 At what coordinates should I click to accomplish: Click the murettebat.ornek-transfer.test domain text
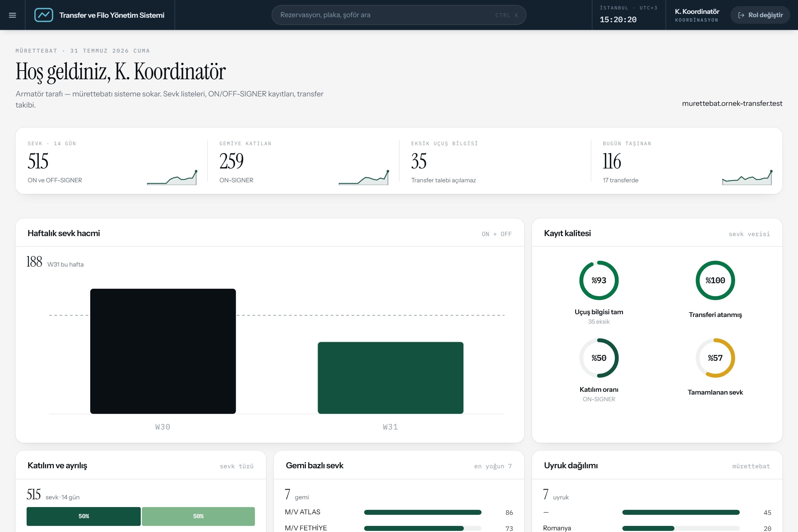732,103
